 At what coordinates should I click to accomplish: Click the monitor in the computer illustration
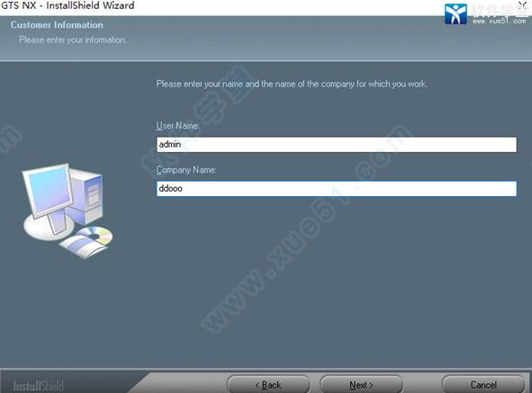(x=49, y=190)
